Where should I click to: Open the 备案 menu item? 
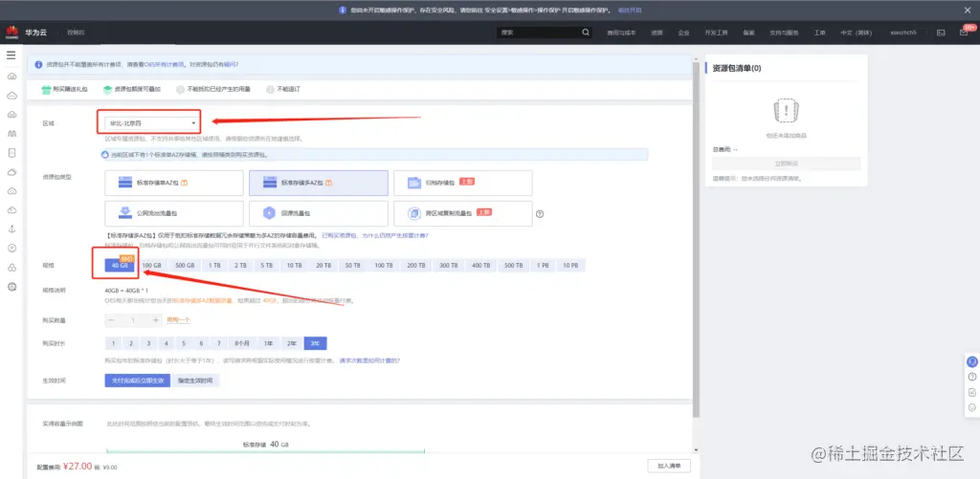click(748, 33)
